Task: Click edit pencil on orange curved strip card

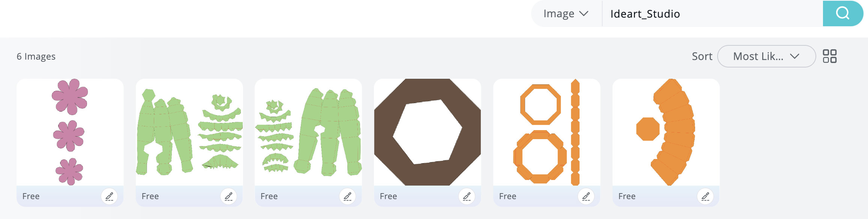Action: 705,196
